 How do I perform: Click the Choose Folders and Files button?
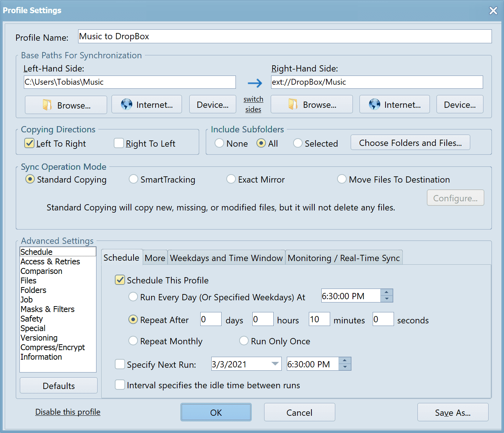coord(410,143)
